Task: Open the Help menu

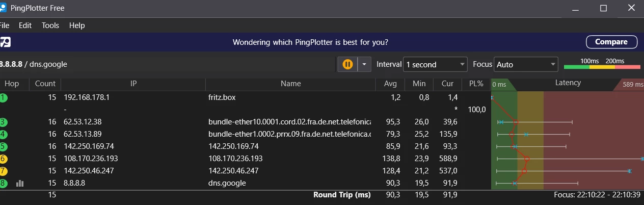Action: tap(77, 25)
